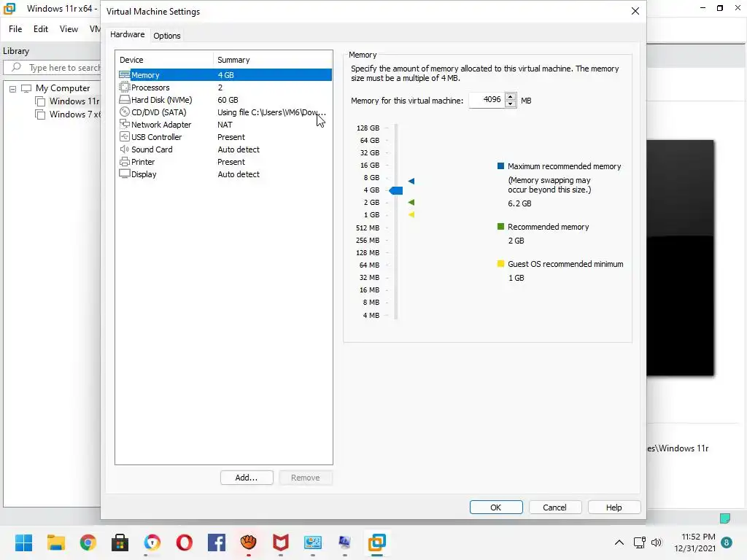Click the clock showing 11:52 PM
747x560 pixels.
click(698, 537)
